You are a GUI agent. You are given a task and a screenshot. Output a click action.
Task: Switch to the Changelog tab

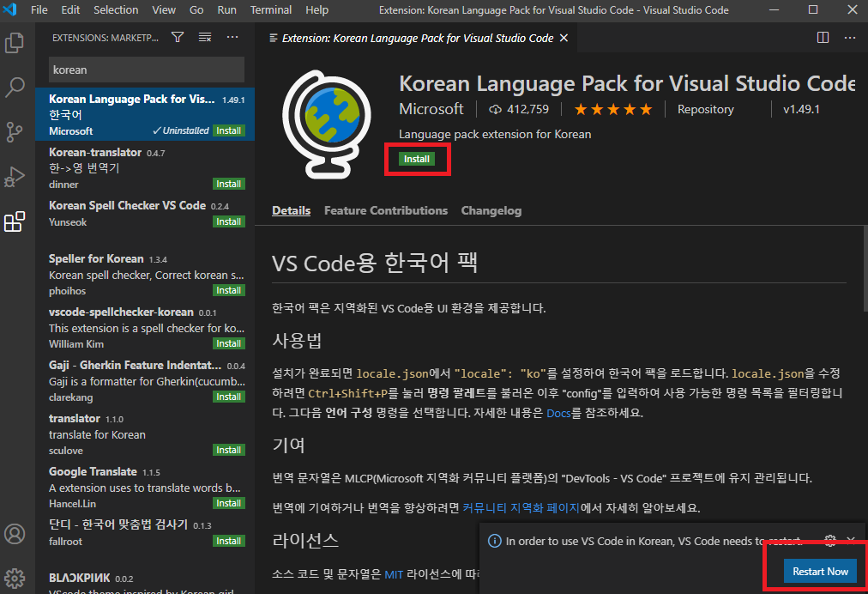(x=491, y=210)
